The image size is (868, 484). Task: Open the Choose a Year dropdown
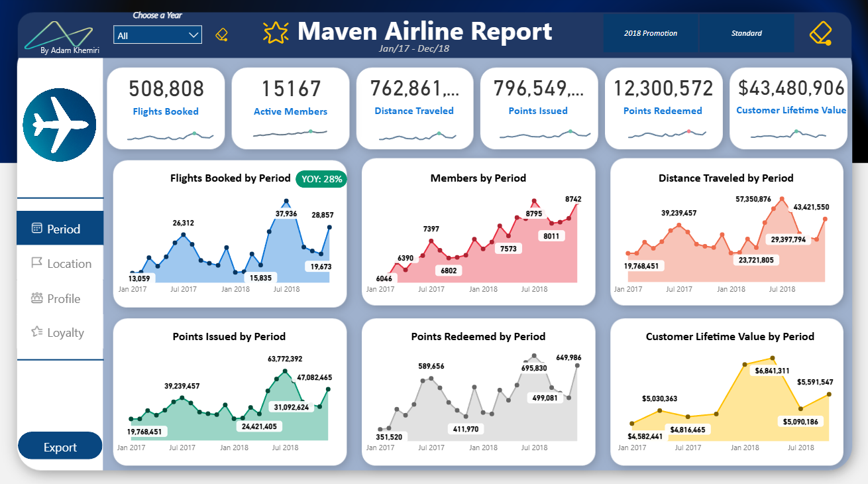click(158, 35)
